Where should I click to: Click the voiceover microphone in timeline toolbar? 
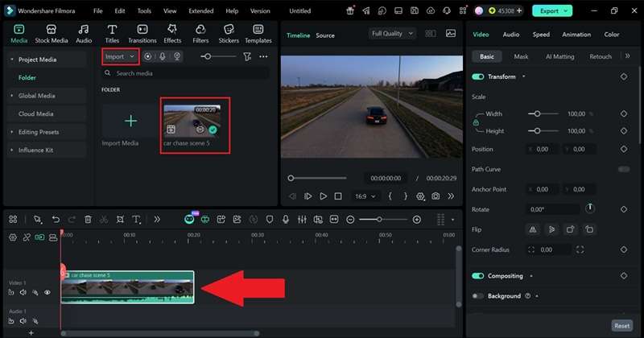point(286,220)
